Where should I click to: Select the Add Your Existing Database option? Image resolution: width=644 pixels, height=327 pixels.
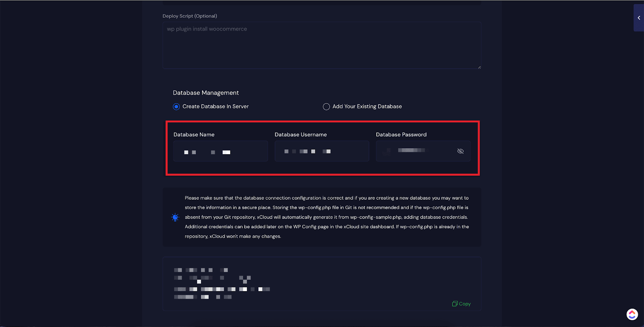326,107
